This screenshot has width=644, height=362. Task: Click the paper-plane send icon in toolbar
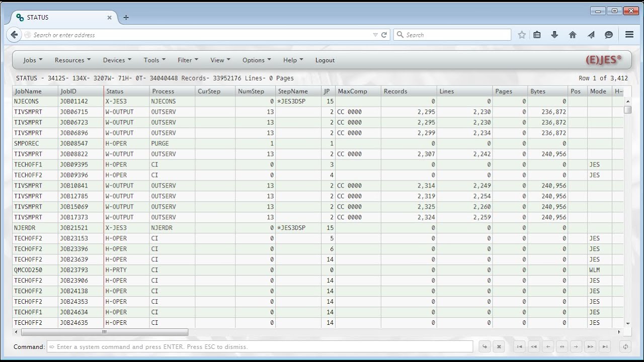(591, 35)
